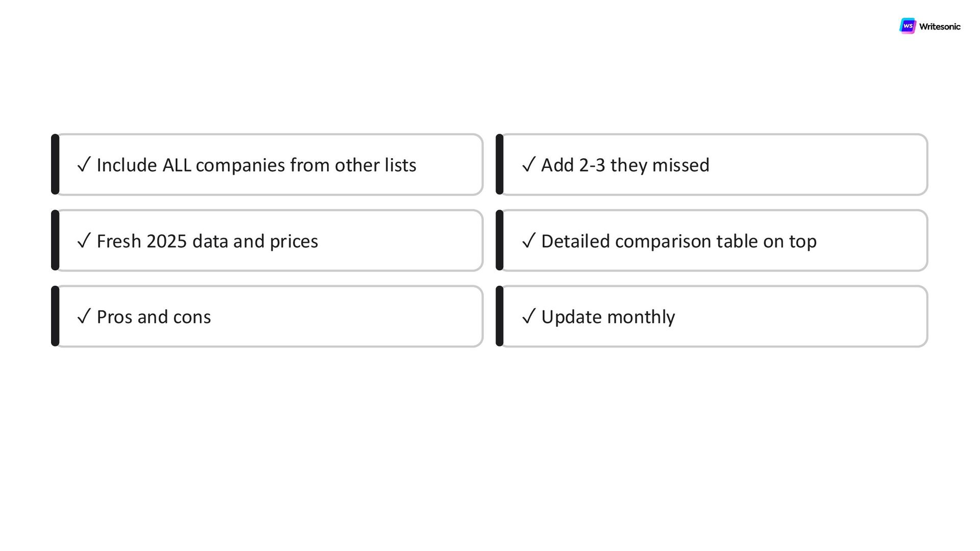This screenshot has width=980, height=551.
Task: Click checkmark beside Fresh 2025 data
Action: [x=84, y=240]
